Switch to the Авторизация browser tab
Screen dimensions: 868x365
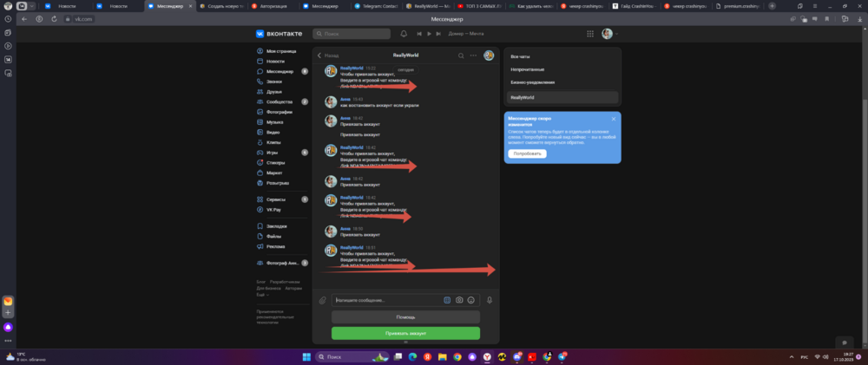click(273, 6)
